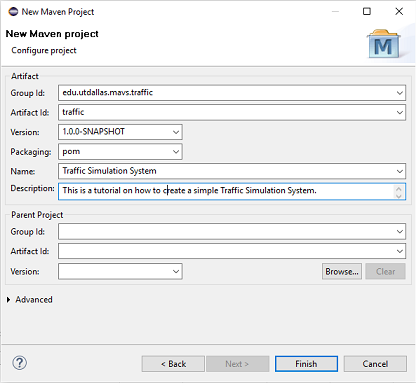Open the Name field dropdown arrow

click(x=400, y=171)
